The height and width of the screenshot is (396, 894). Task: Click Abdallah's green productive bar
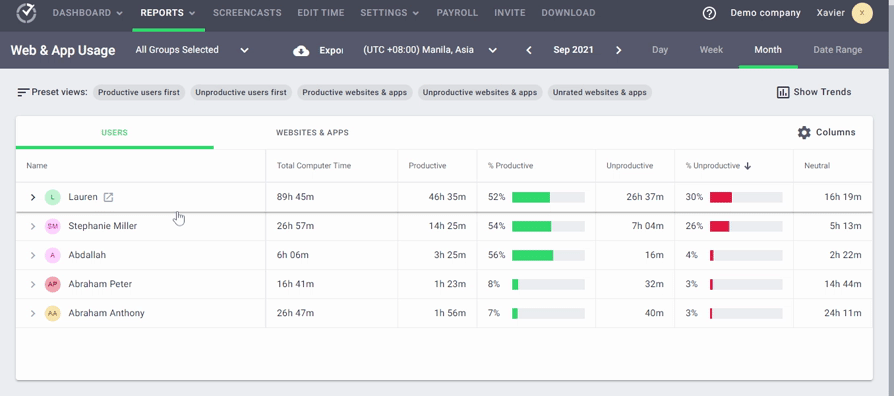533,255
